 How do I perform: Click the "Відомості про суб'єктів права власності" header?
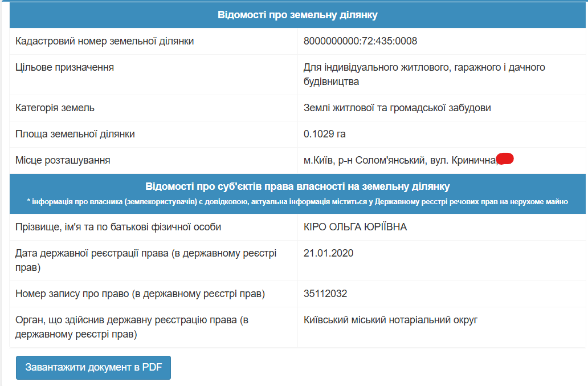pos(297,186)
